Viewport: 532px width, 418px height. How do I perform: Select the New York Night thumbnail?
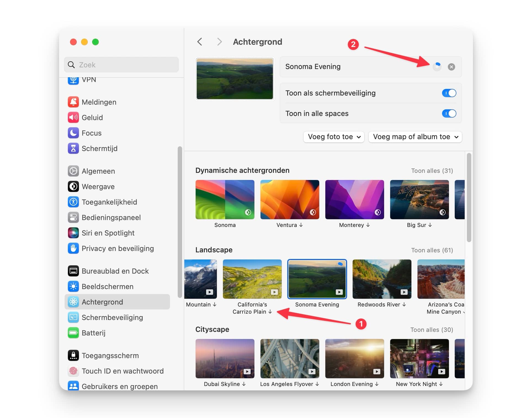(x=419, y=359)
